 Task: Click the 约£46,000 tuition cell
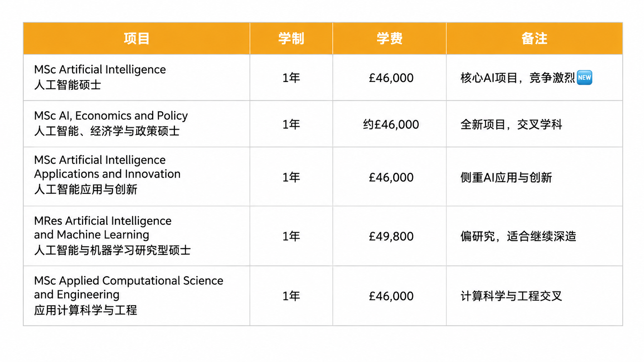pos(389,124)
